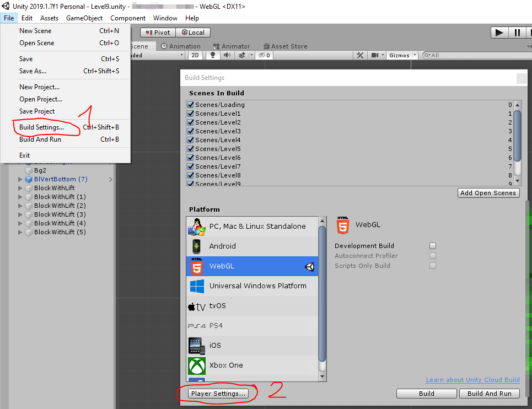Select Universal Windows Platform icon
This screenshot has height=409, width=532.
pos(197,286)
